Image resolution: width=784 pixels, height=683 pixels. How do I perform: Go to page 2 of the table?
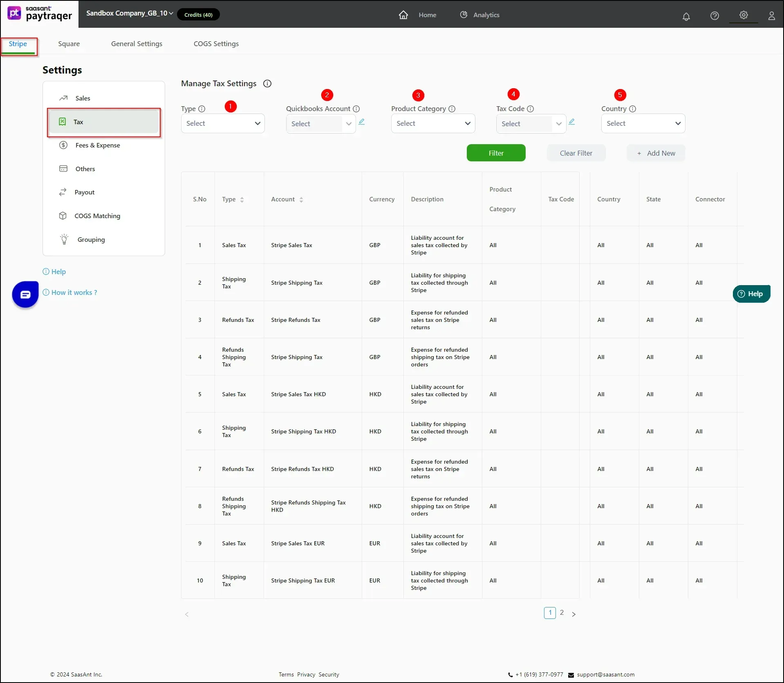coord(562,613)
